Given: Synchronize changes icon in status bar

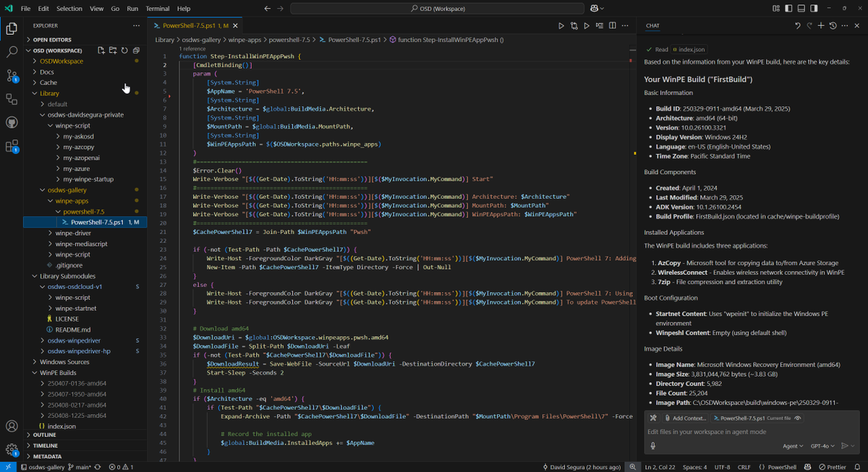Looking at the screenshot, I should pyautogui.click(x=97, y=467).
